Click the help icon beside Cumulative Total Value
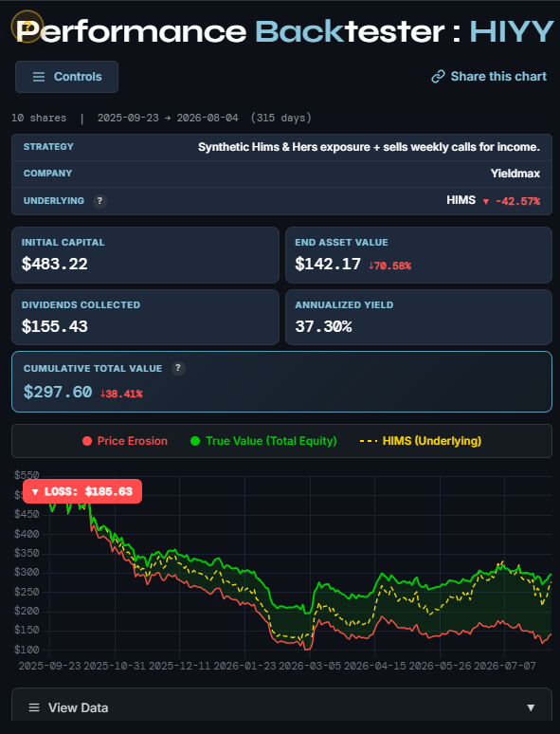Image resolution: width=560 pixels, height=734 pixels. tap(178, 368)
